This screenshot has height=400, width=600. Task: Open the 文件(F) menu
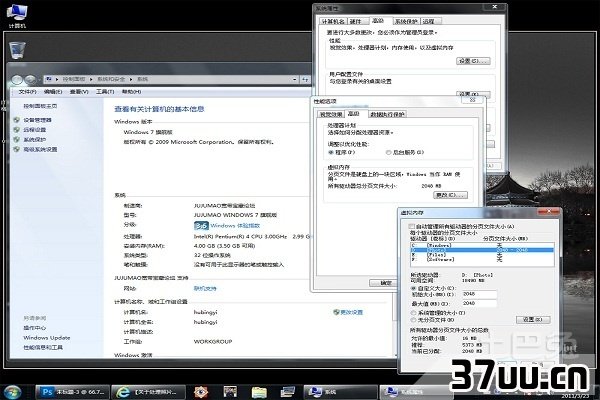[27, 92]
